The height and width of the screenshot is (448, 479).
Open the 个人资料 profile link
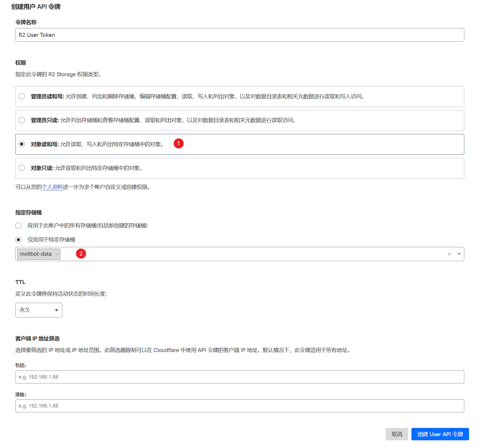[52, 187]
